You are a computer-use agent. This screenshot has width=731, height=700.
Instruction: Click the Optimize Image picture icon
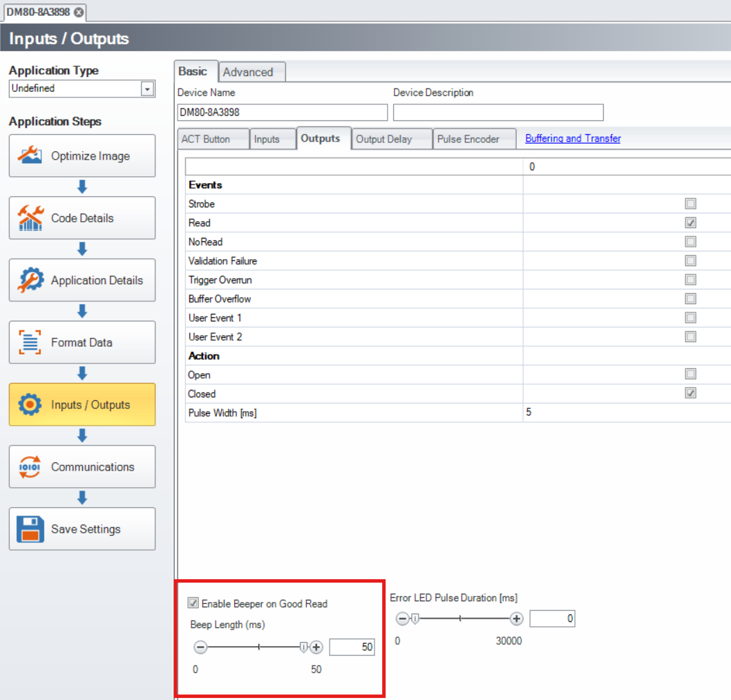click(30, 155)
